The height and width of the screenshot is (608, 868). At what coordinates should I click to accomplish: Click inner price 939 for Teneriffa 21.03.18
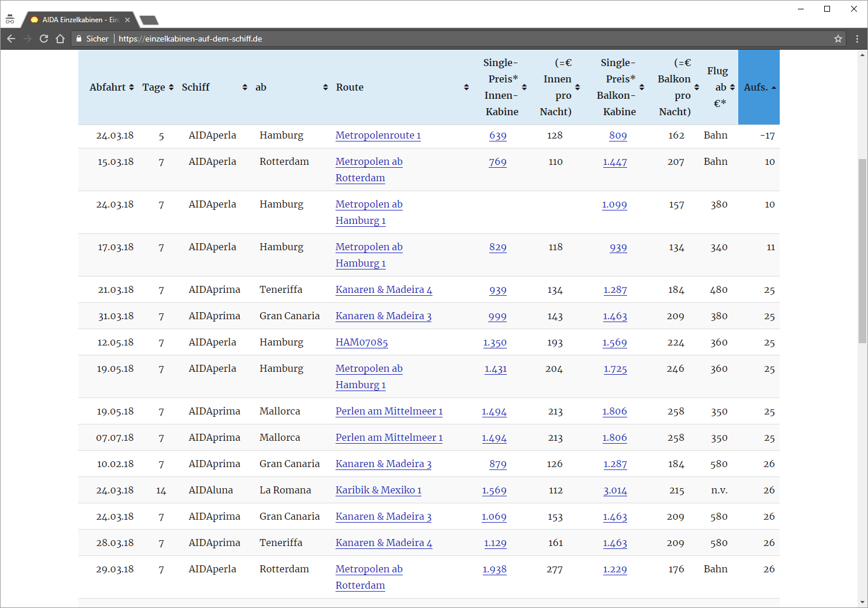tap(498, 290)
